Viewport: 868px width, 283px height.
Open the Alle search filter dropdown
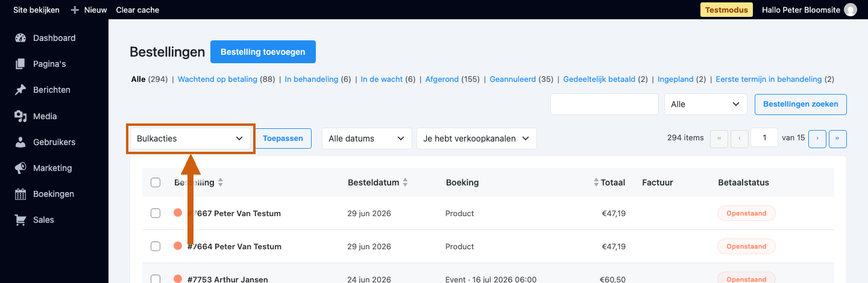coord(706,104)
